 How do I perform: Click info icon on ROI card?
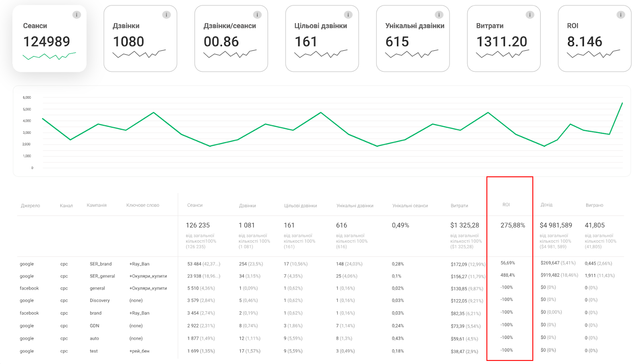(x=621, y=15)
